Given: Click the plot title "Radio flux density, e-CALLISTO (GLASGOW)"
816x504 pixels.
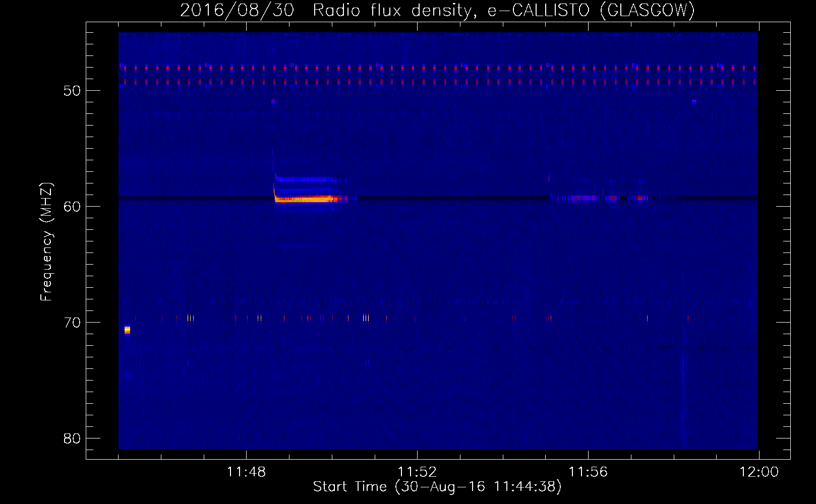Looking at the screenshot, I should coord(504,11).
